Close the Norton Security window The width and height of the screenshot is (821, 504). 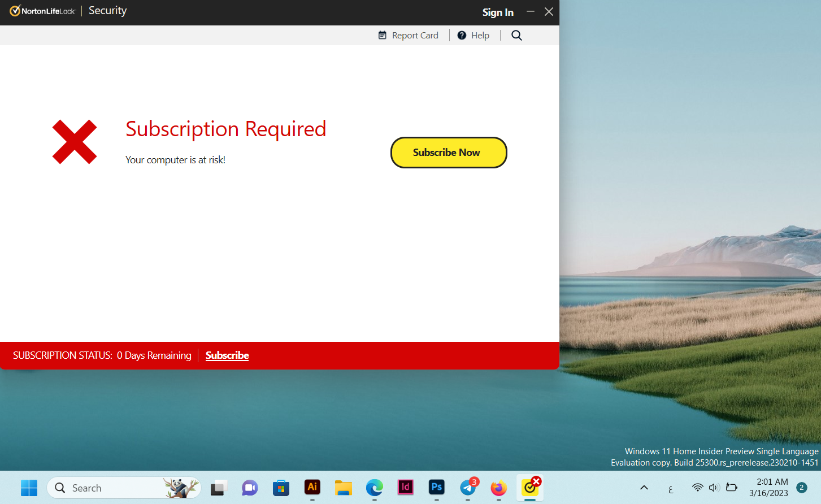tap(549, 11)
